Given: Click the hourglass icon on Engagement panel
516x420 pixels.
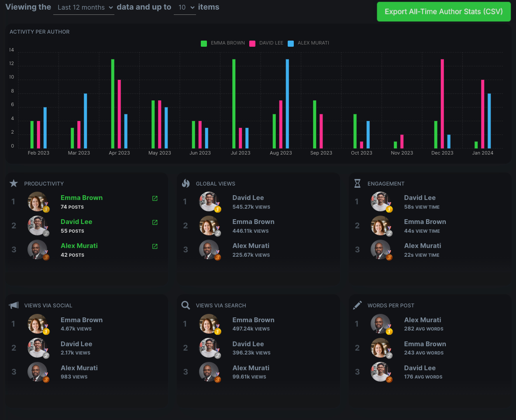Looking at the screenshot, I should (357, 183).
